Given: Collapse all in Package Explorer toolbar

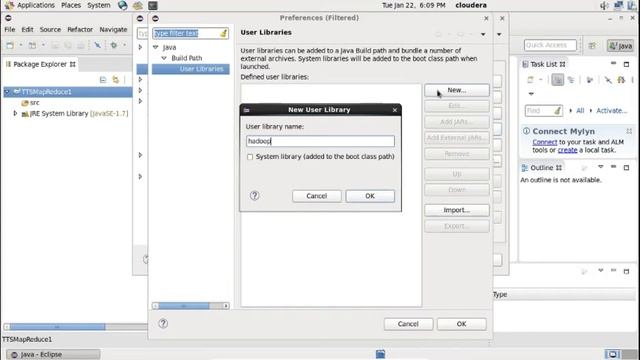Looking at the screenshot, I should [103, 80].
